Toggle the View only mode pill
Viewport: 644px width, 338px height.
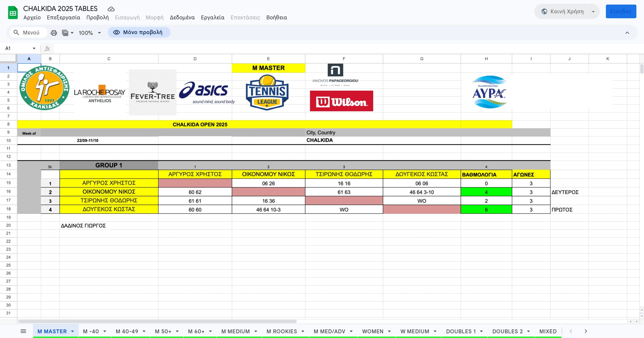(139, 32)
